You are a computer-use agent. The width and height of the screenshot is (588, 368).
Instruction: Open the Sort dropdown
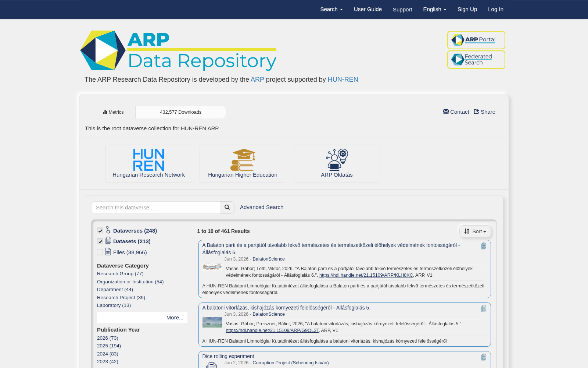tap(475, 231)
